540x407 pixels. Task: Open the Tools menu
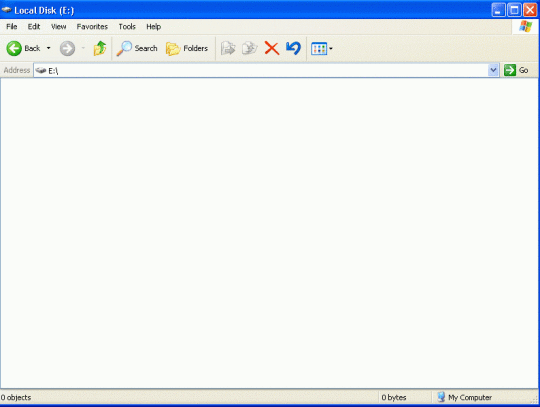click(127, 27)
